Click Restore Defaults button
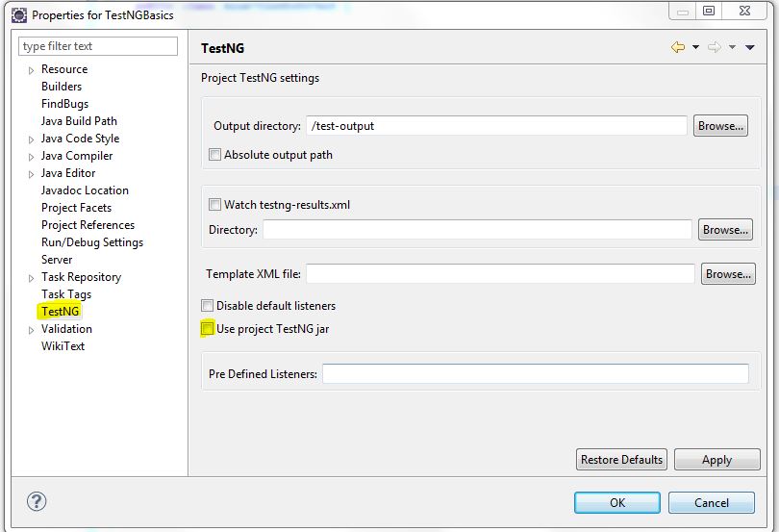779x532 pixels. 621,460
